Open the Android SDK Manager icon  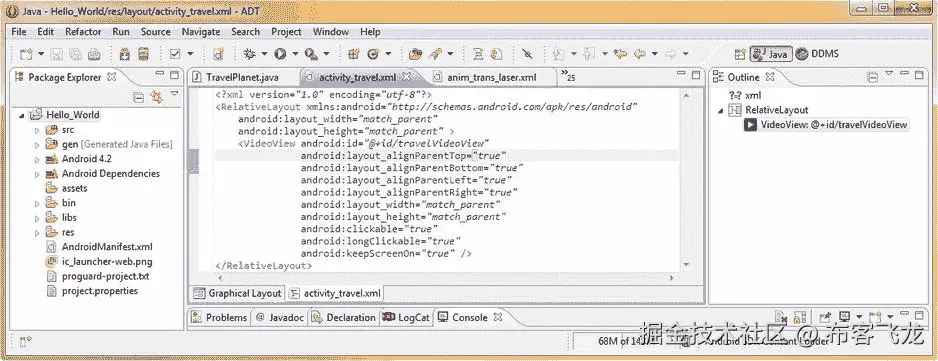point(124,54)
